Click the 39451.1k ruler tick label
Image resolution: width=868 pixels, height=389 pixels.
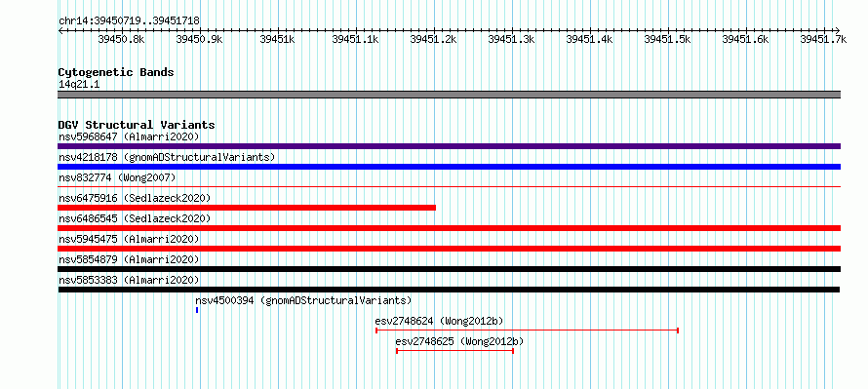[x=355, y=39]
